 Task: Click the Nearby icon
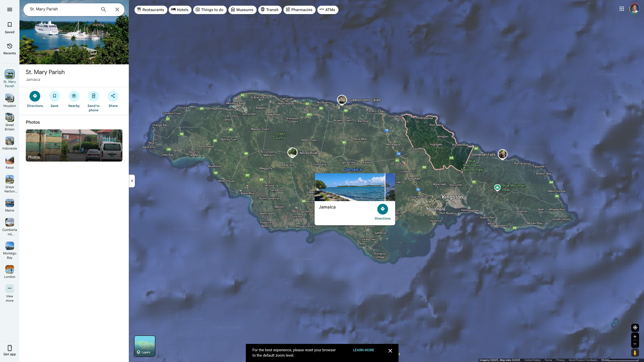[74, 96]
